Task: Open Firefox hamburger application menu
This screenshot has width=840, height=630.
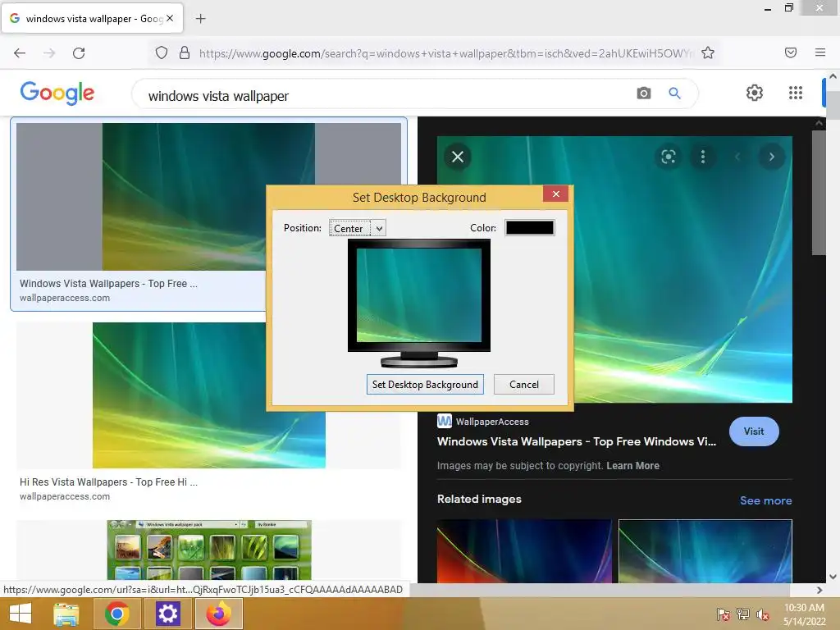Action: pos(820,52)
